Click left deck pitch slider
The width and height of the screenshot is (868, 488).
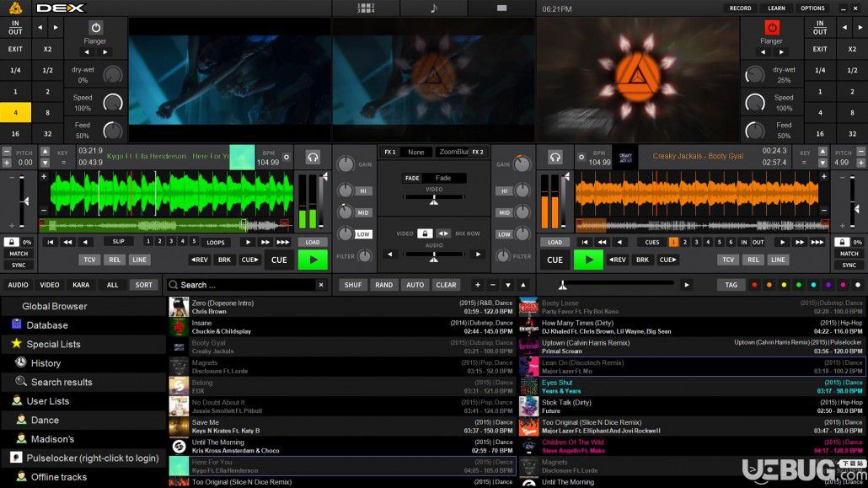click(x=22, y=201)
